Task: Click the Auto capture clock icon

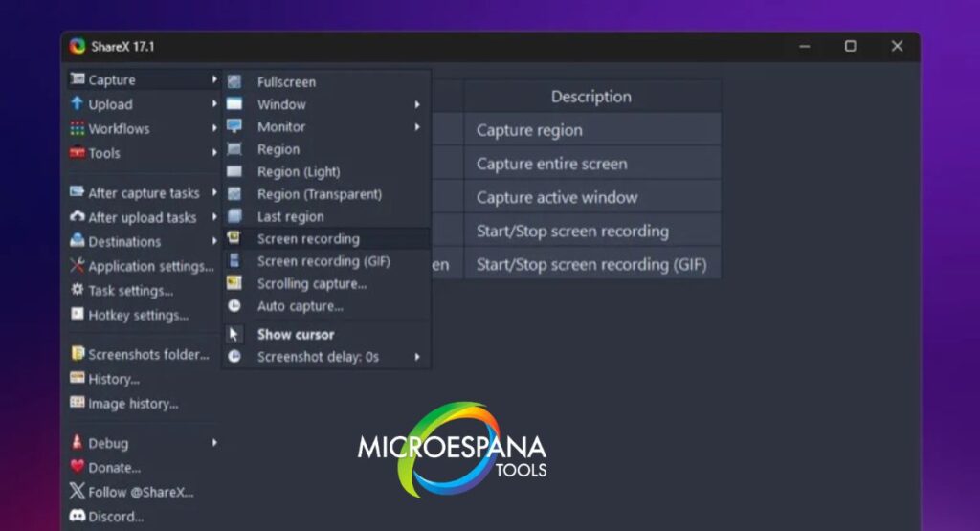Action: click(x=234, y=305)
